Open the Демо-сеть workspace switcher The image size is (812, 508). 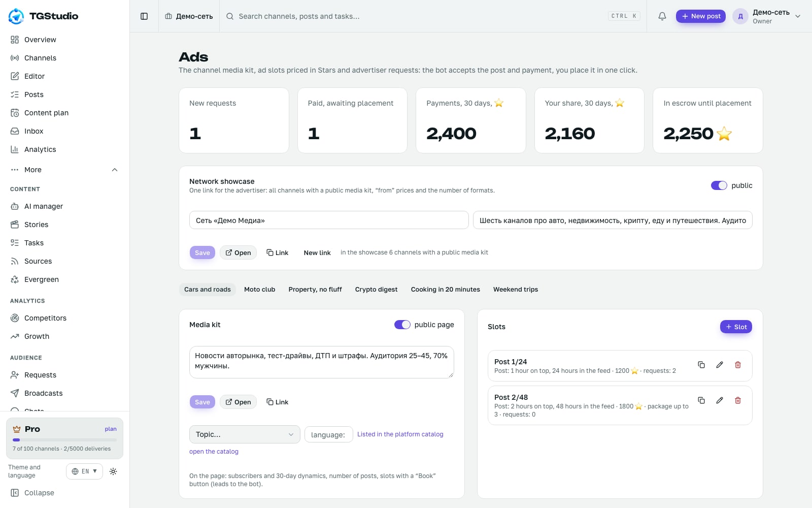point(189,16)
